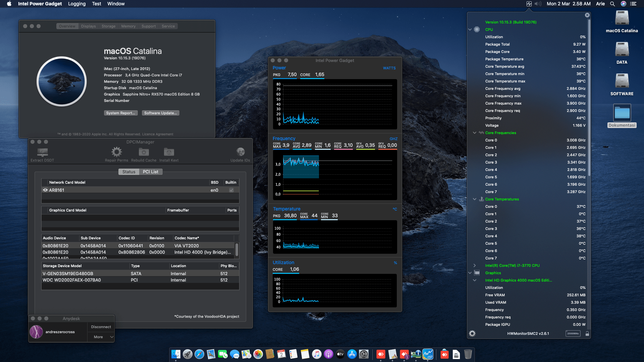
Task: Click the lock toggle in HWMonitorSMC2 panel
Action: point(587,334)
